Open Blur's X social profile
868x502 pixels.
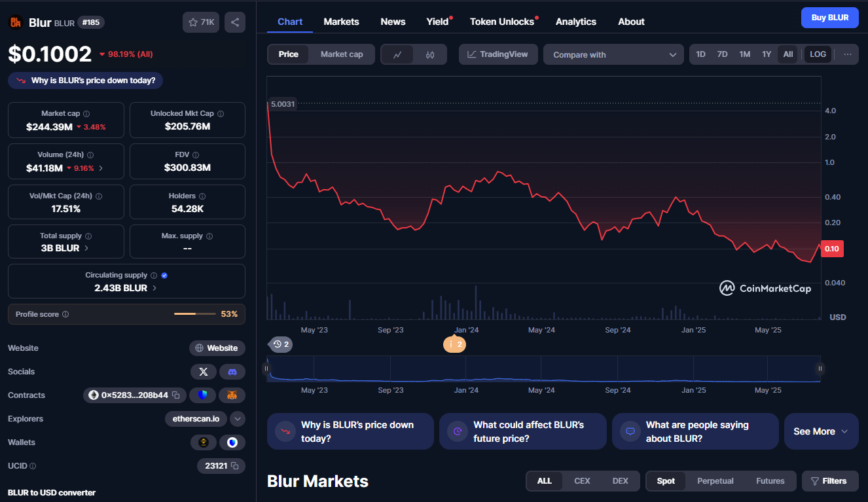(204, 372)
